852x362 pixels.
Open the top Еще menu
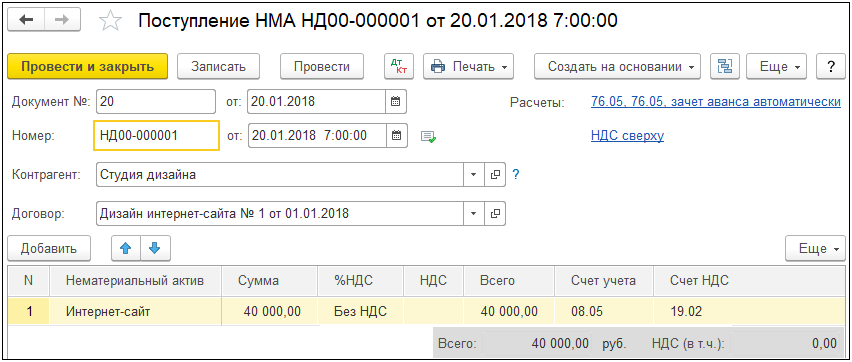777,66
